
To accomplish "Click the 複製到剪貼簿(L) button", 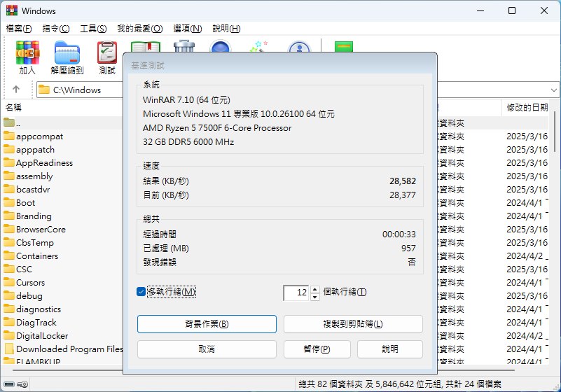I will [353, 324].
